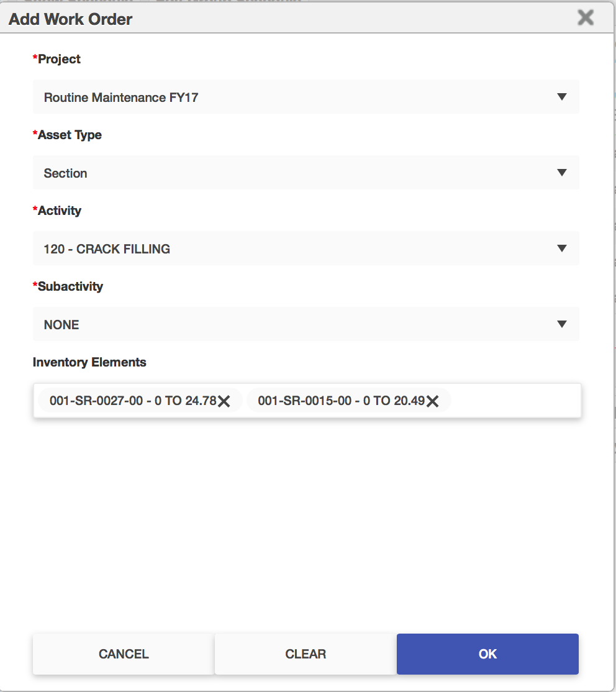Select the '001-SR-0015-00 - 0 TO 20.49' chip
Screen dimensions: 616x692
point(341,401)
